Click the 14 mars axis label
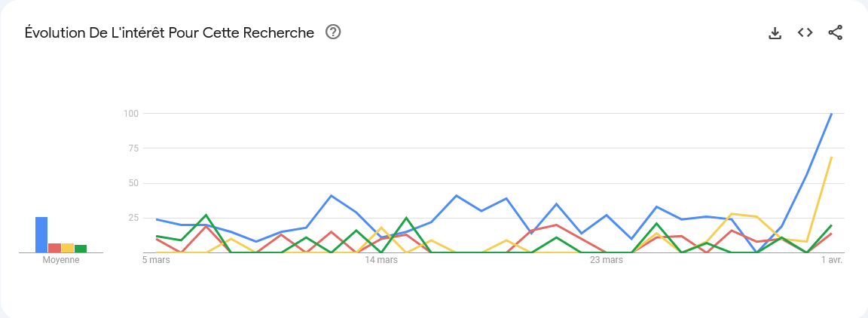 pos(381,260)
